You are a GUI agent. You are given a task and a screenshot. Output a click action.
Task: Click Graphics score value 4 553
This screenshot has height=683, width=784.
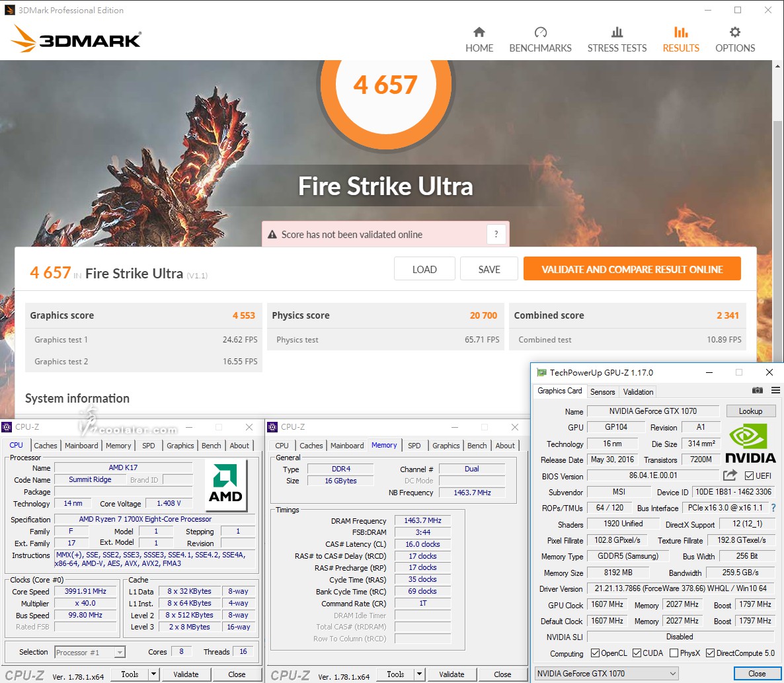tap(243, 315)
